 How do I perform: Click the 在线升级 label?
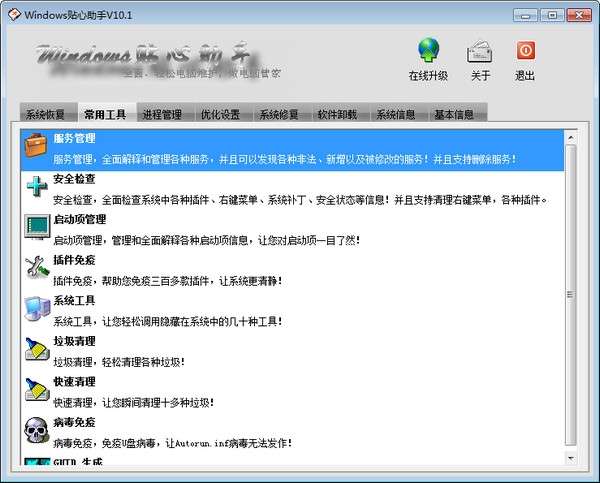[428, 75]
